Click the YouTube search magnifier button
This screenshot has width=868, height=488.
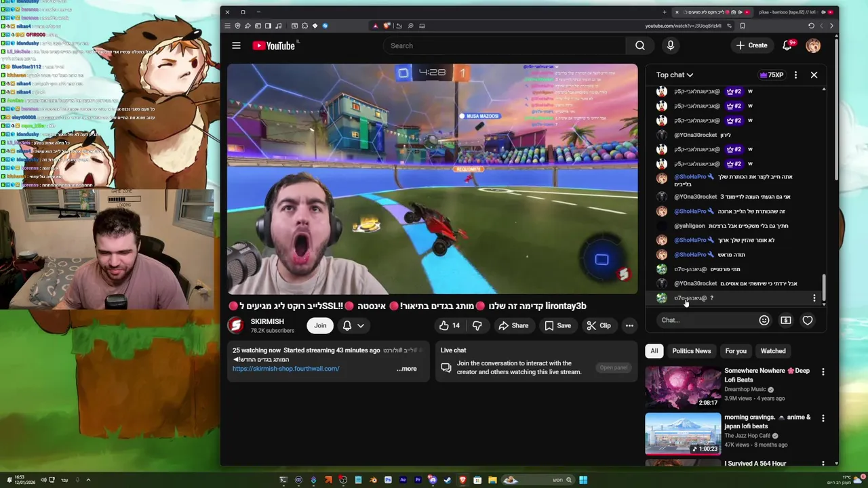[x=639, y=45]
